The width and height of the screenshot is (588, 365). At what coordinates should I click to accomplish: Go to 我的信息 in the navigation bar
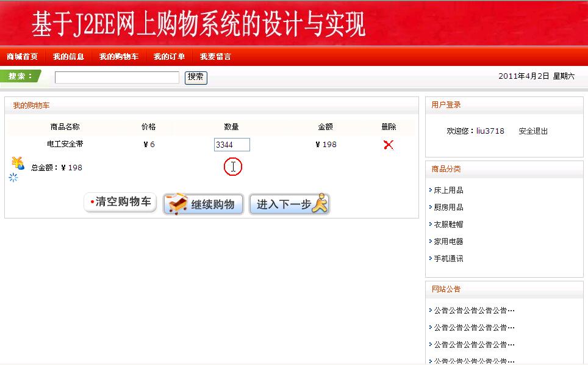[68, 57]
